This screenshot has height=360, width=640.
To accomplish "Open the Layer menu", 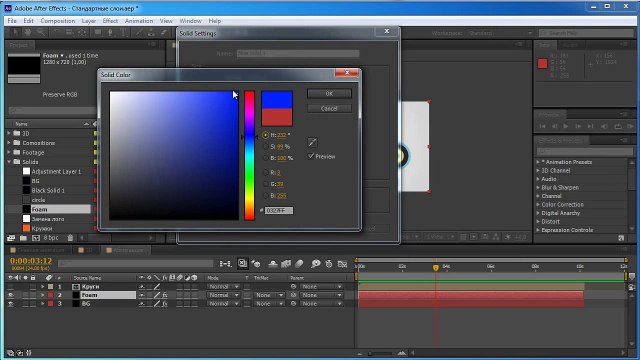I will pos(89,21).
